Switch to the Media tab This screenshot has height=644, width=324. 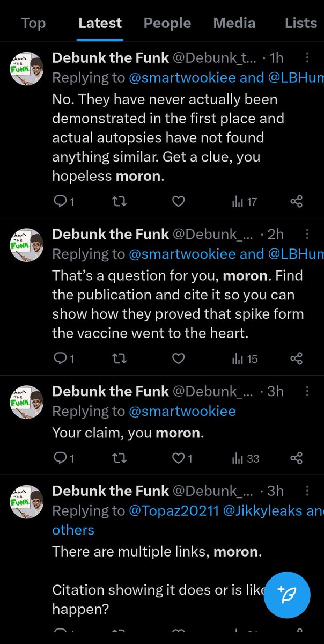pos(234,23)
